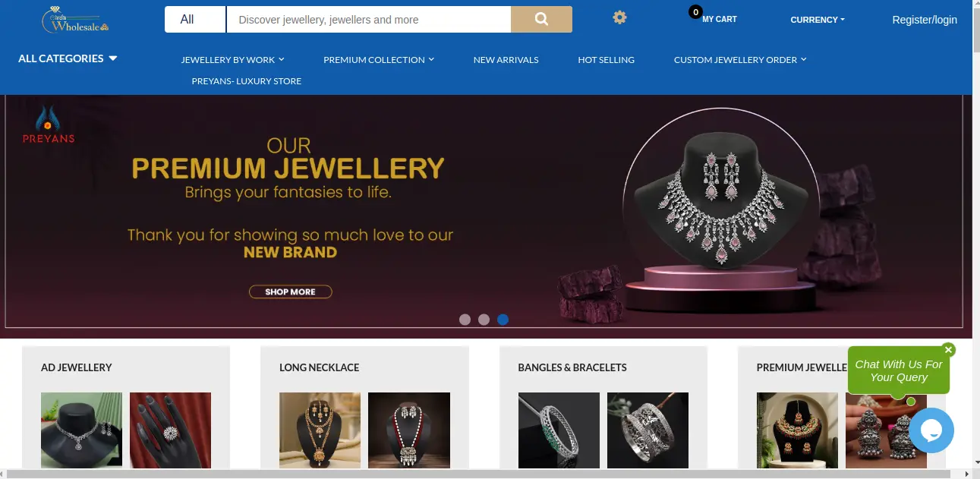980x479 pixels.
Task: Select the first banner slide dot
Action: (x=465, y=320)
